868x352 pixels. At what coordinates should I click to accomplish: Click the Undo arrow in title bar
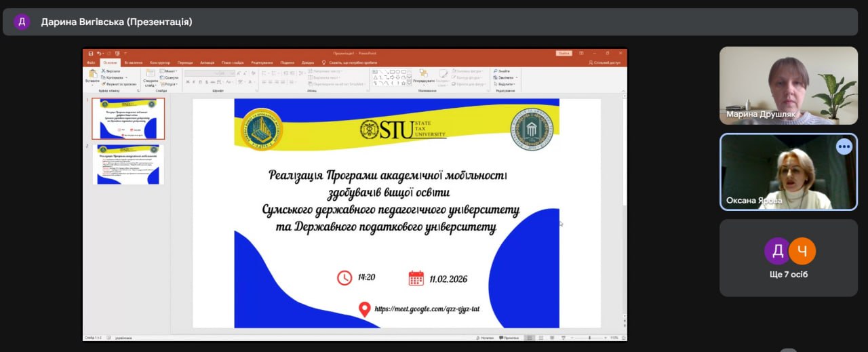[x=99, y=53]
